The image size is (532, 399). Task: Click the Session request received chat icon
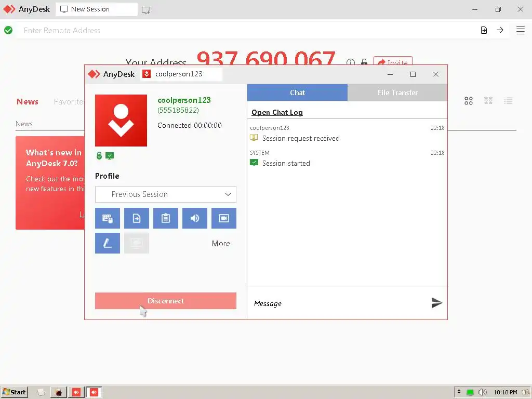[x=254, y=138]
